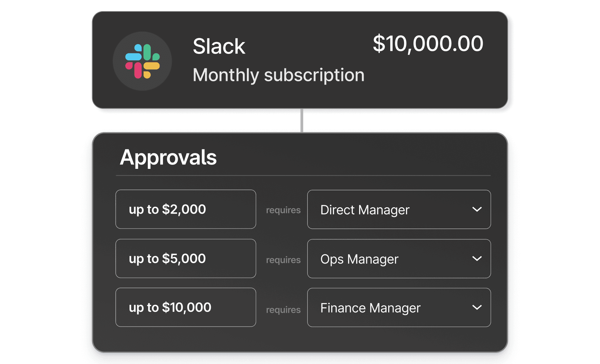Open the Direct Manager dropdown
This screenshot has height=364, width=600.
(399, 209)
